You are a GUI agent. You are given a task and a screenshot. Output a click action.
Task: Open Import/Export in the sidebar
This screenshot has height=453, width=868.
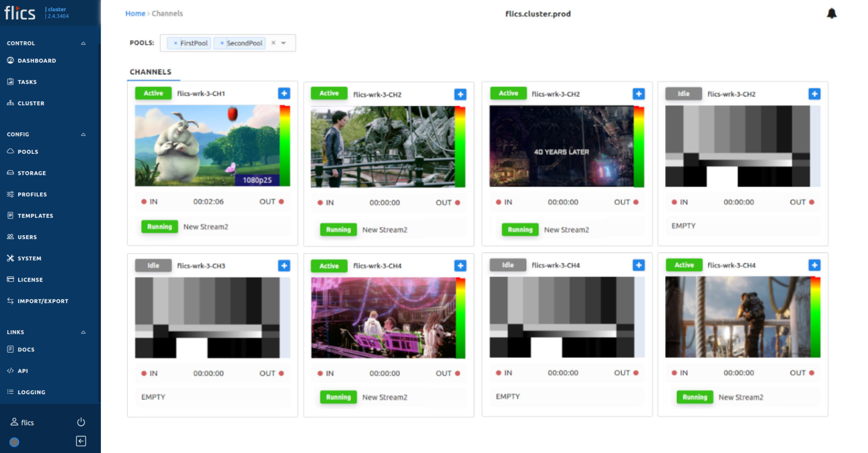coord(43,301)
